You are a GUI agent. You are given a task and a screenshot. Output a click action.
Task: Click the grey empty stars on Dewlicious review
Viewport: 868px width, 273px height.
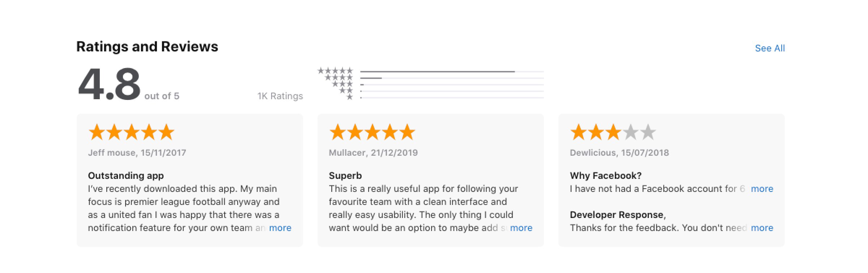click(x=639, y=132)
